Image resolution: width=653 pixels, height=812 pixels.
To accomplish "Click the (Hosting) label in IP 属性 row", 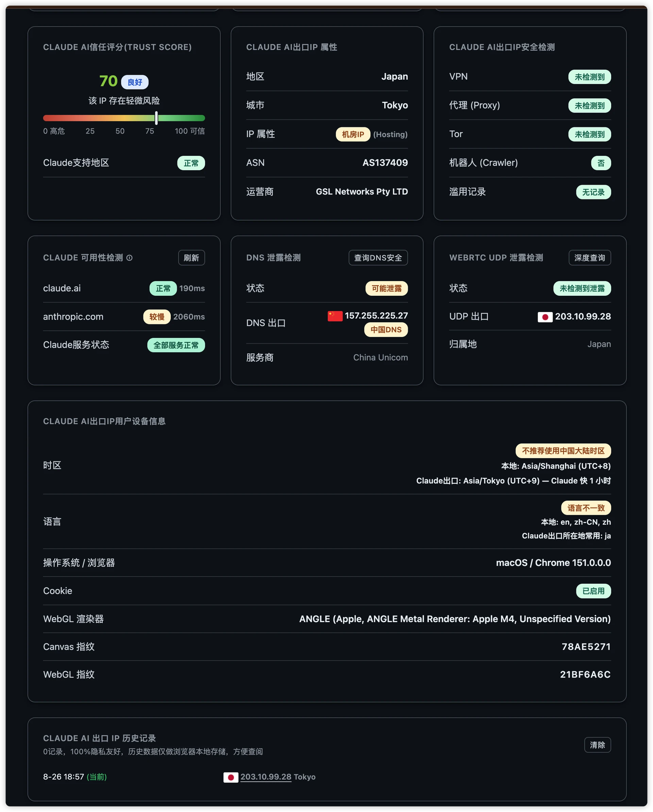I will 390,134.
